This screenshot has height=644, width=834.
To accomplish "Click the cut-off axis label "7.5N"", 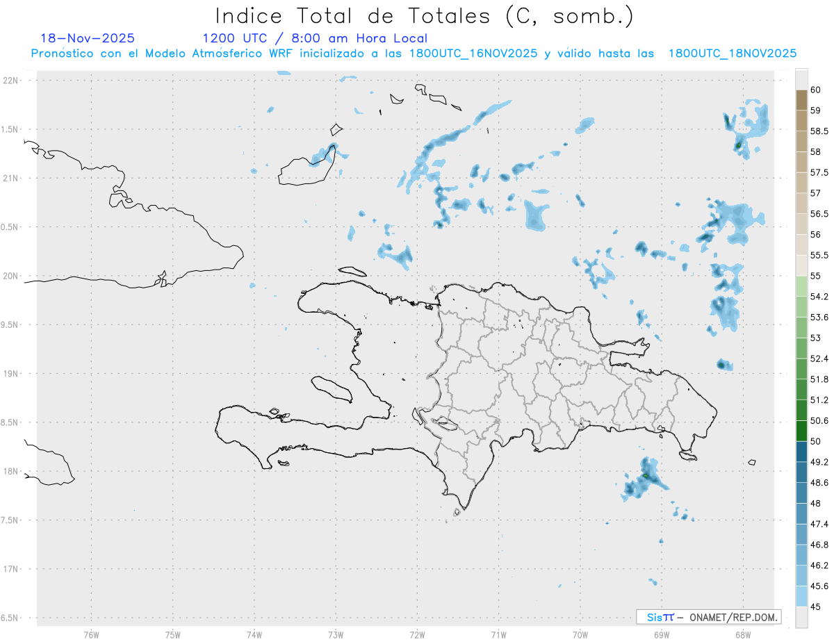I will 10,520.
